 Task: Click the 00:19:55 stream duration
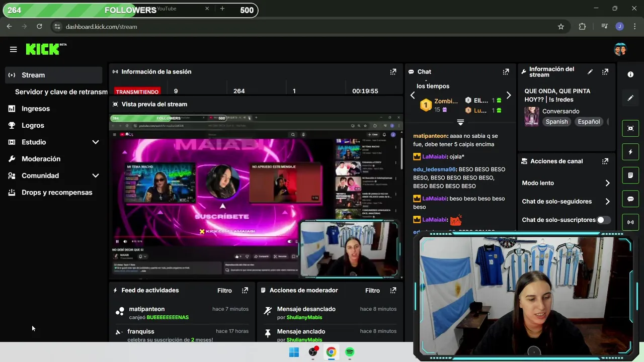click(x=365, y=91)
